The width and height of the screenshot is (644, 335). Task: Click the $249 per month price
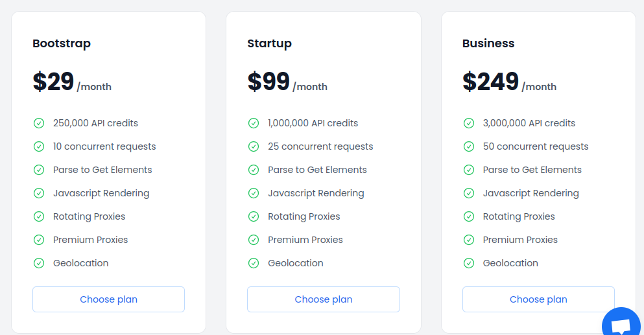509,82
